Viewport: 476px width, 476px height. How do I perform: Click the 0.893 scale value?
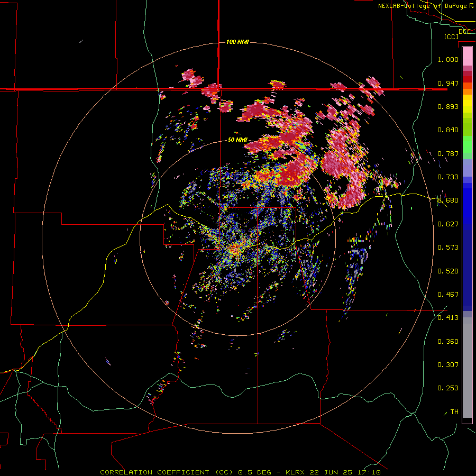coord(448,106)
